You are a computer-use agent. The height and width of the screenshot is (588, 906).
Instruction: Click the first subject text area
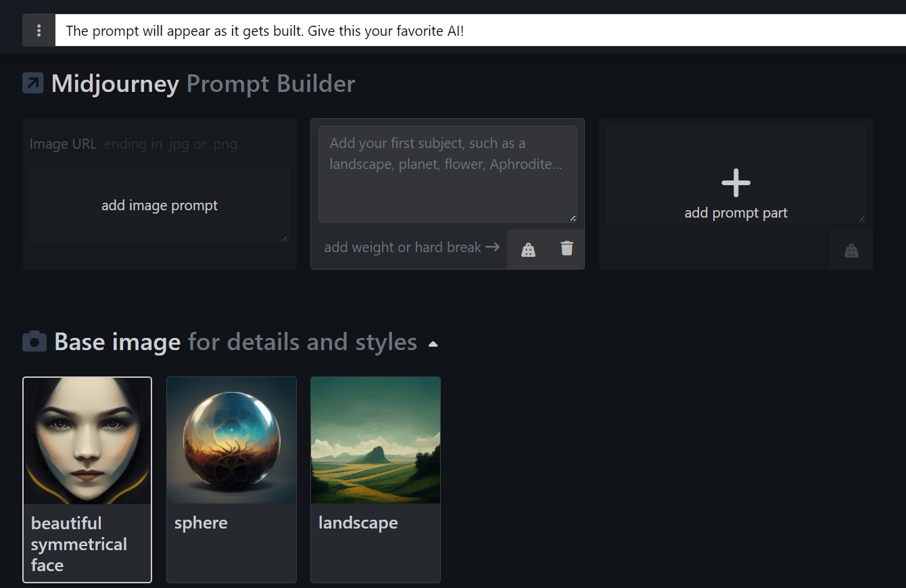click(448, 174)
